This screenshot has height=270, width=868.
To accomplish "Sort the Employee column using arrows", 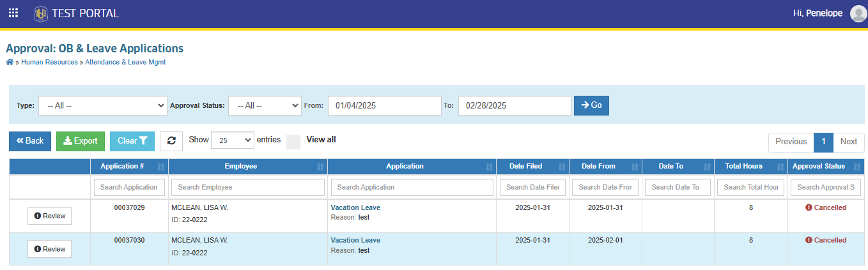I will pyautogui.click(x=320, y=167).
